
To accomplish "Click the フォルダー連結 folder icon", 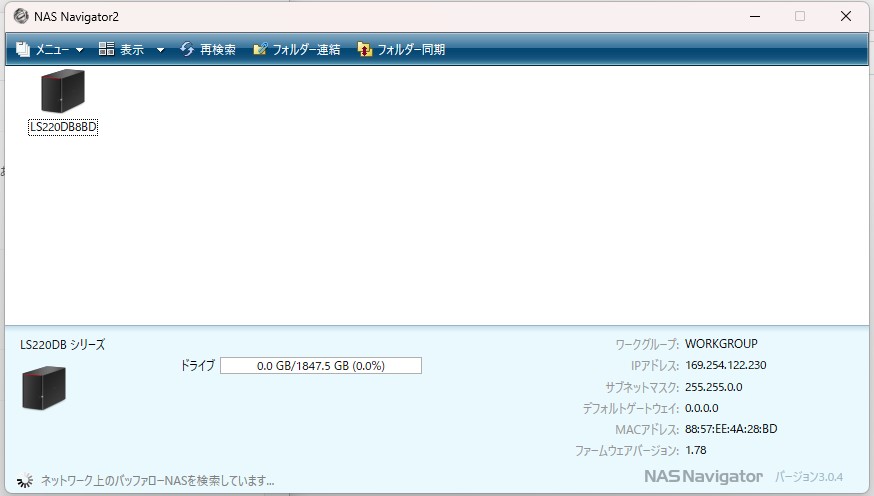I will tap(260, 49).
